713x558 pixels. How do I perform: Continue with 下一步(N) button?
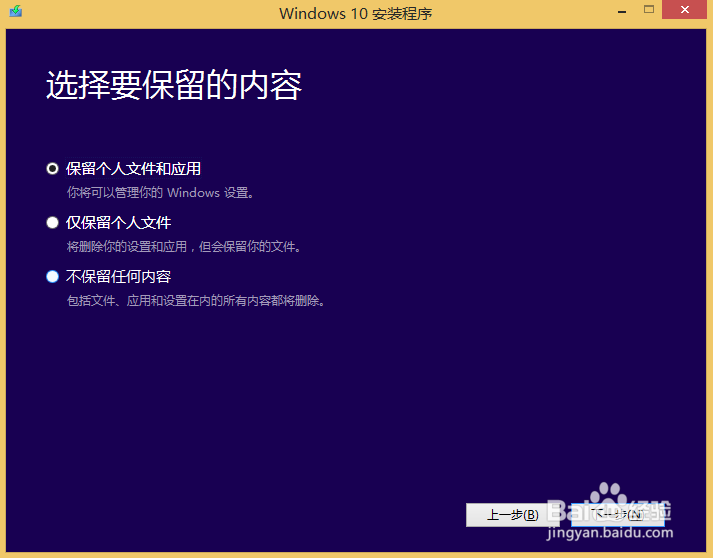618,515
